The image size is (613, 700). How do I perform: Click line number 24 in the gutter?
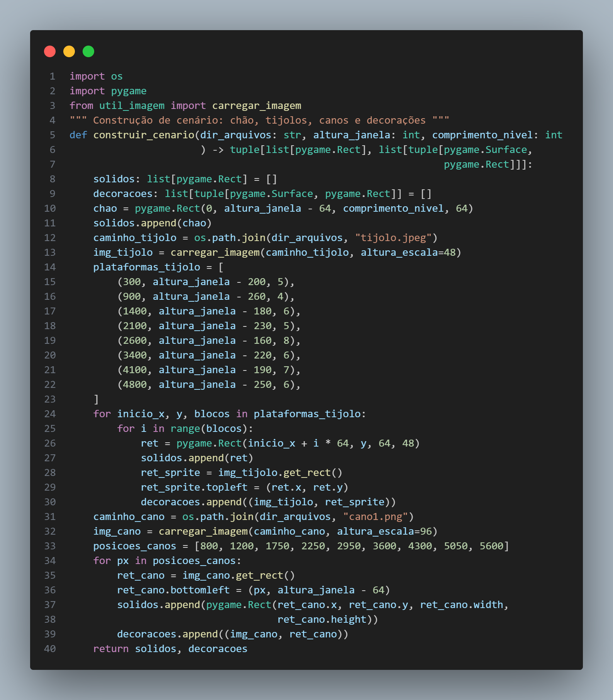50,414
